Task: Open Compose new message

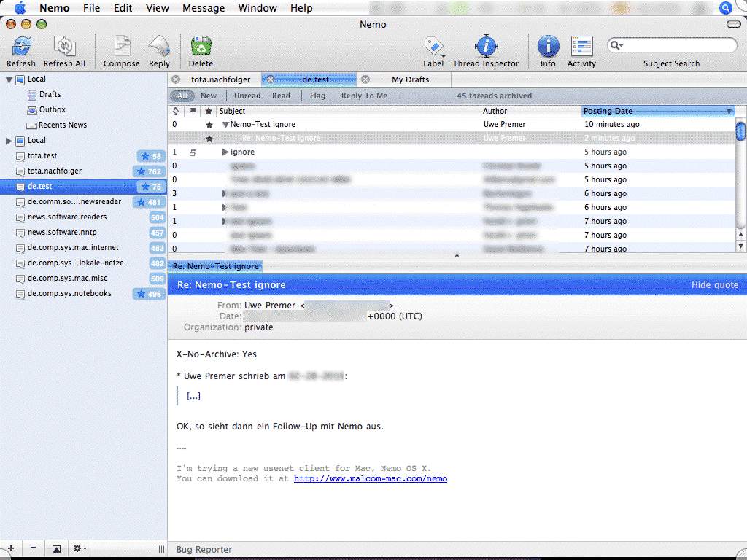Action: click(x=121, y=47)
